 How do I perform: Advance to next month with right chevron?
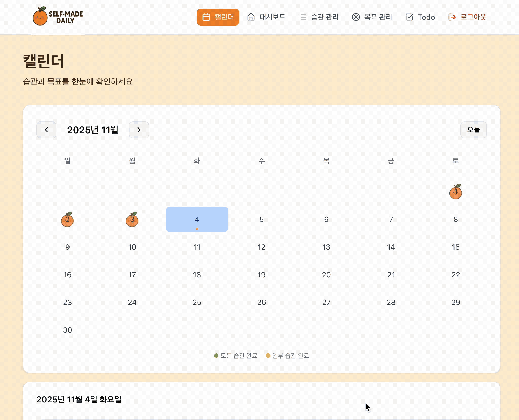click(139, 130)
